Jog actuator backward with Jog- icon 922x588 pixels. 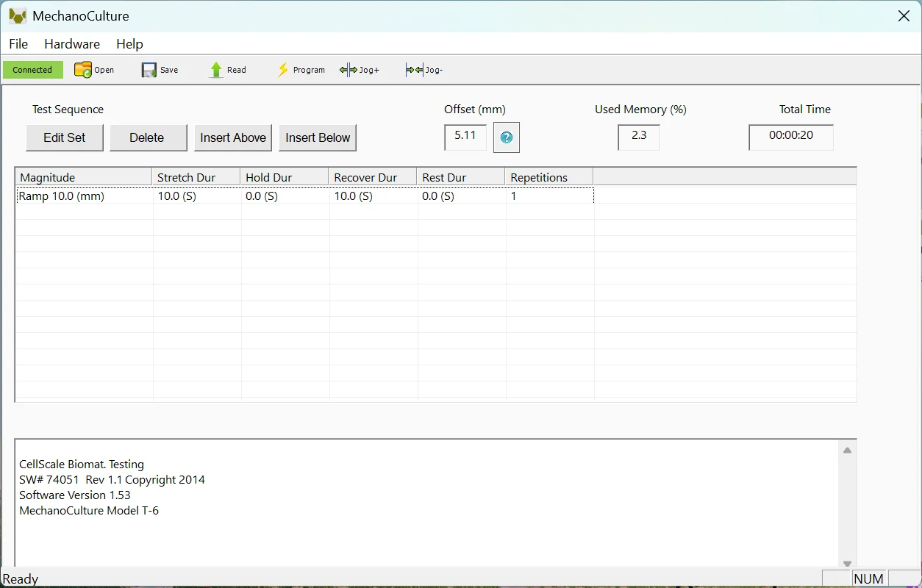pos(415,70)
